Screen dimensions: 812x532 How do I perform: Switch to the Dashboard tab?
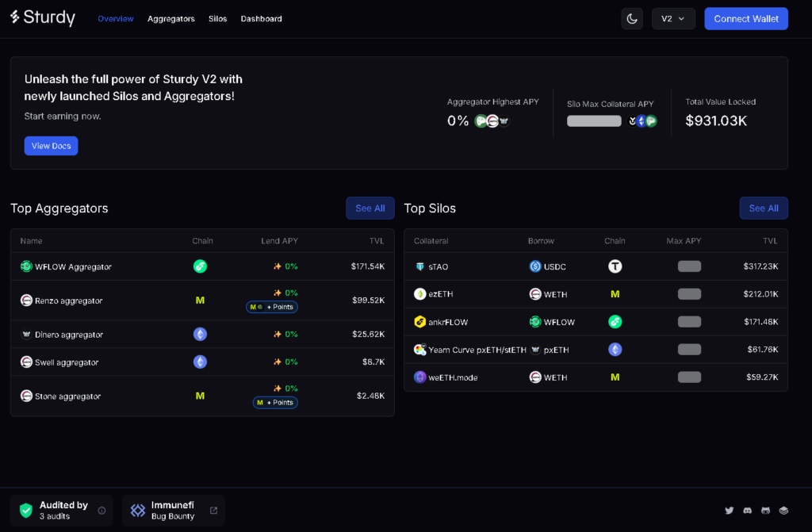coord(261,18)
